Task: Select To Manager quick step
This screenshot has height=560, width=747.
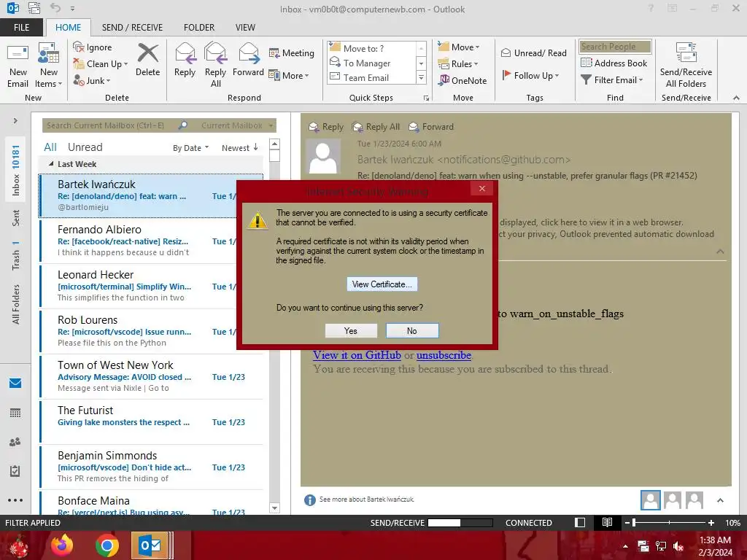Action: pos(371,63)
